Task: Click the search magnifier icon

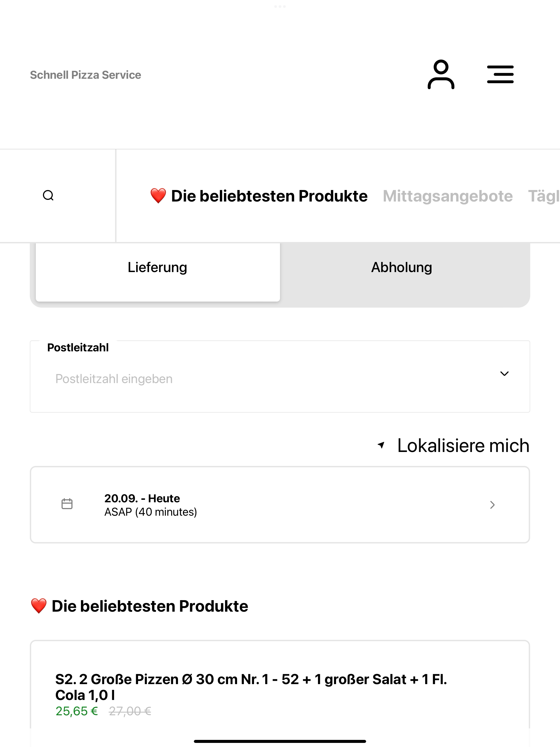Action: click(x=48, y=195)
